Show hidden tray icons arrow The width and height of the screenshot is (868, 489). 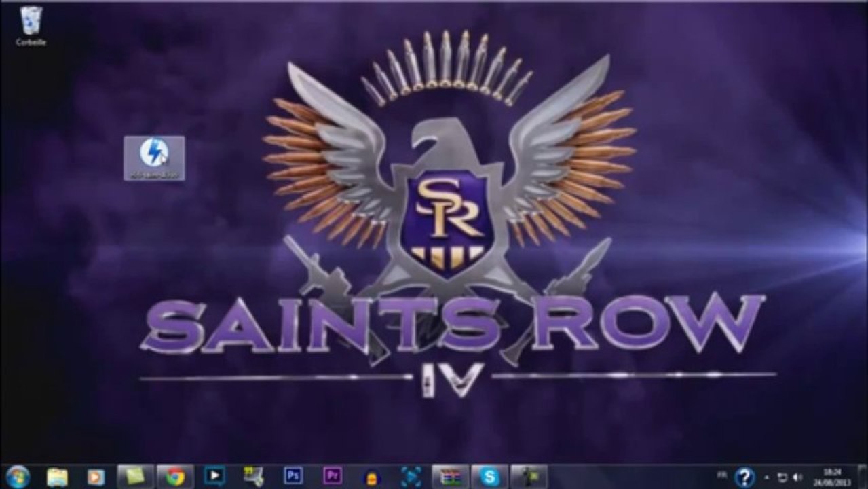[767, 478]
